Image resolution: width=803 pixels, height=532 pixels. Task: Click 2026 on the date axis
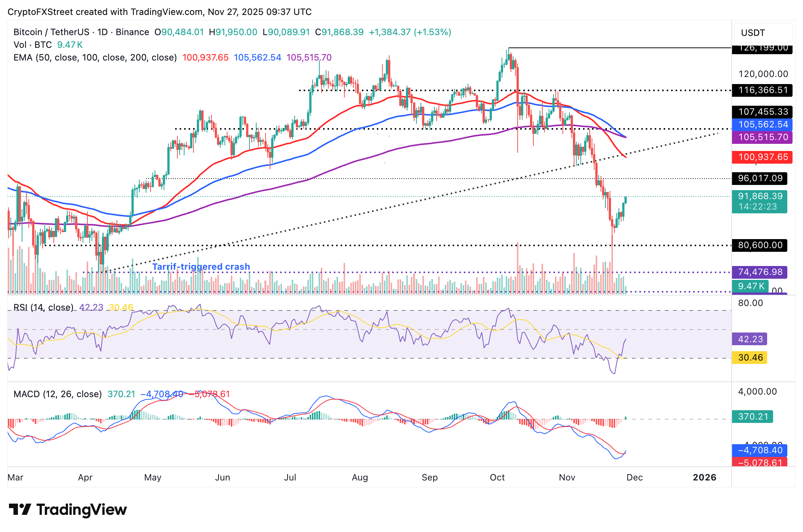pos(706,477)
